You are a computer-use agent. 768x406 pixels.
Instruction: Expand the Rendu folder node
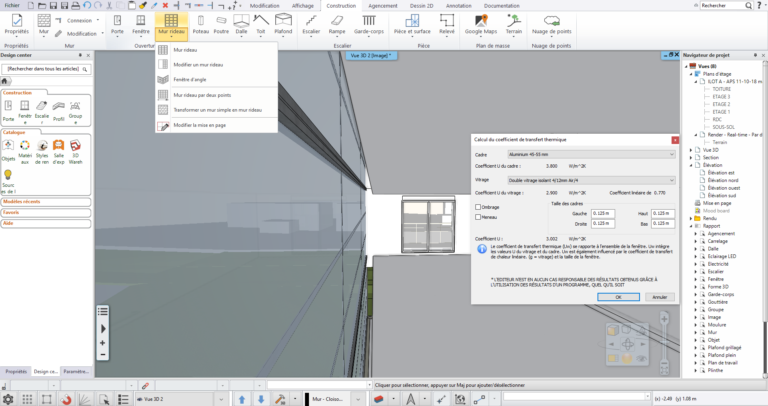pos(691,218)
